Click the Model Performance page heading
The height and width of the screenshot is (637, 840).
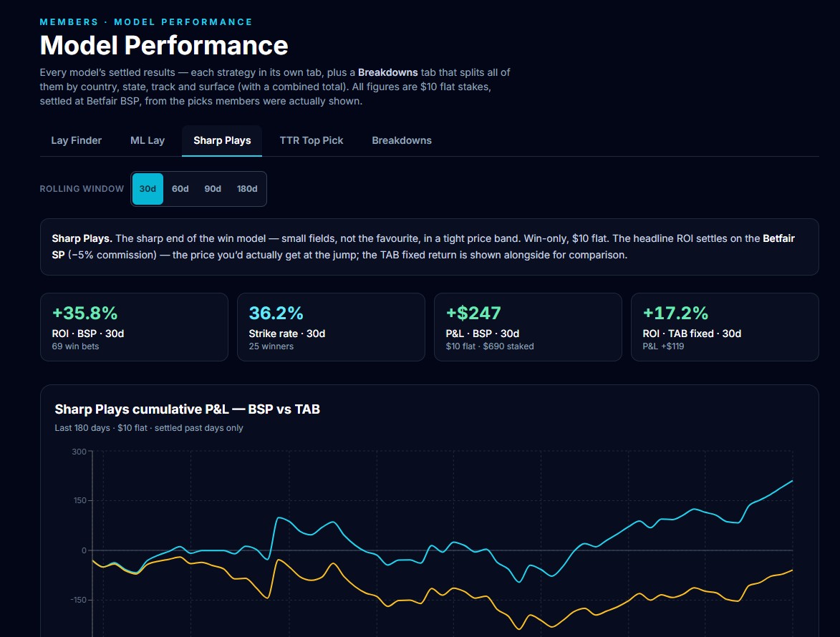click(x=164, y=45)
